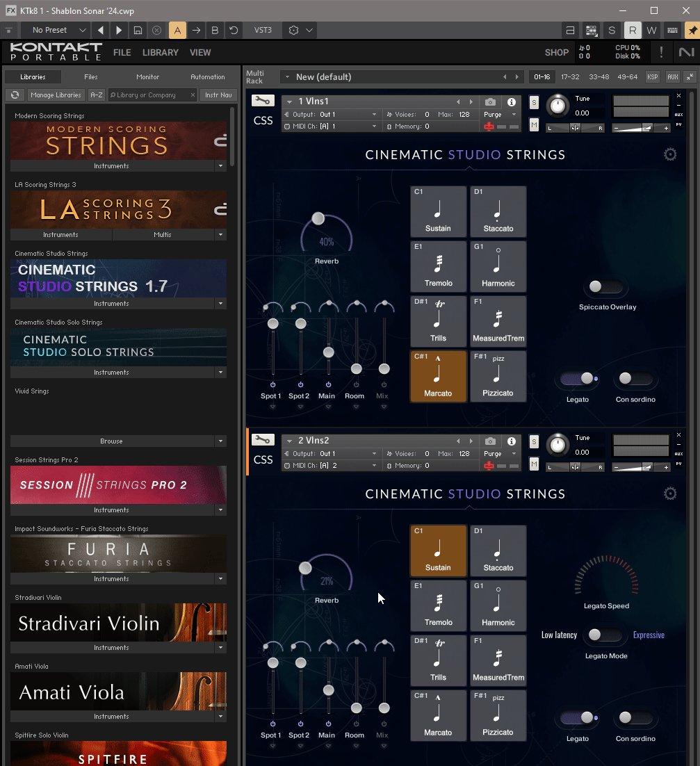This screenshot has width=700, height=766.
Task: Expand Modern Scoring Strings Instruments arrow
Action: tap(221, 166)
